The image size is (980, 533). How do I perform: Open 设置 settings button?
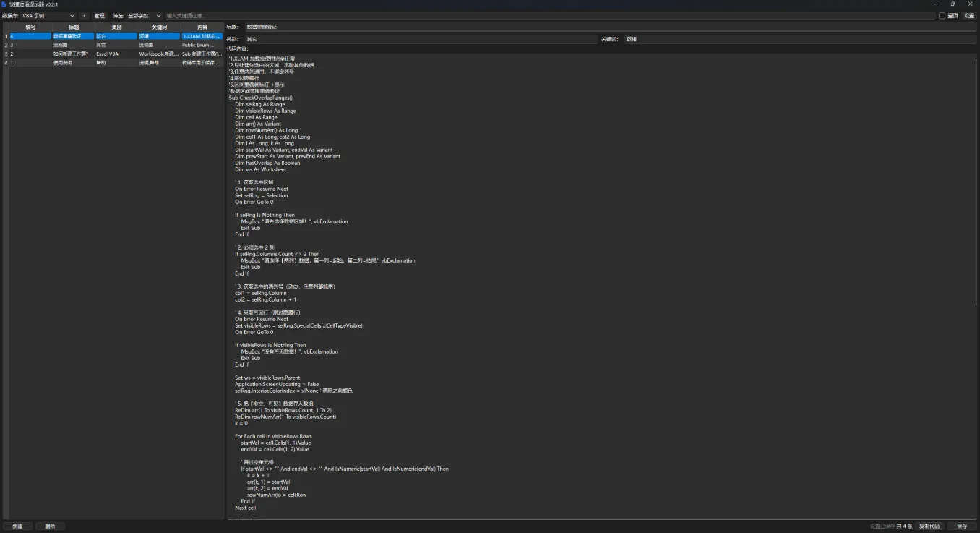(x=969, y=15)
